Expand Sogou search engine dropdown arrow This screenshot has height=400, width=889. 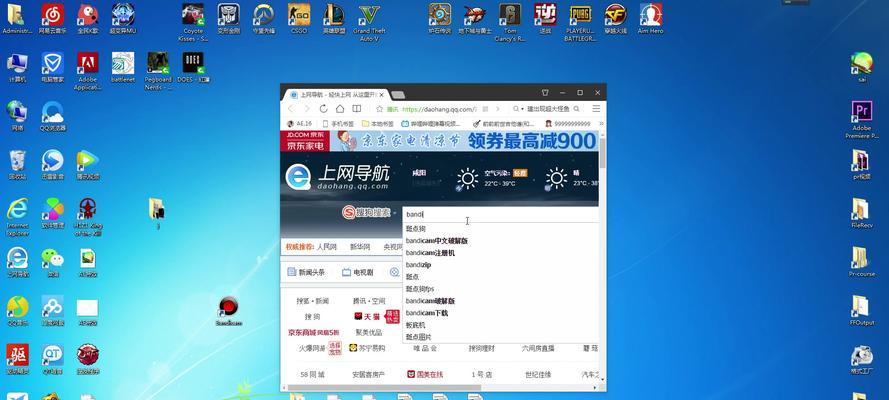click(395, 213)
